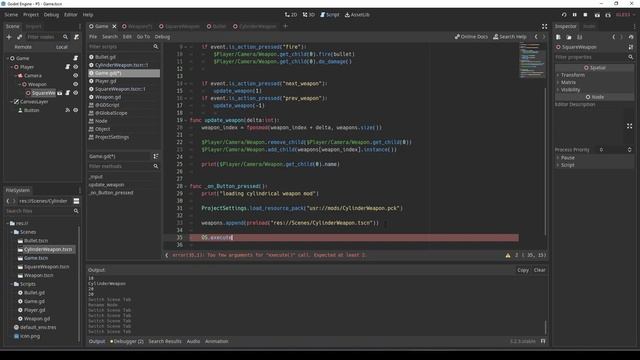The height and width of the screenshot is (360, 640).
Task: Open Search Help
Action: click(510, 37)
